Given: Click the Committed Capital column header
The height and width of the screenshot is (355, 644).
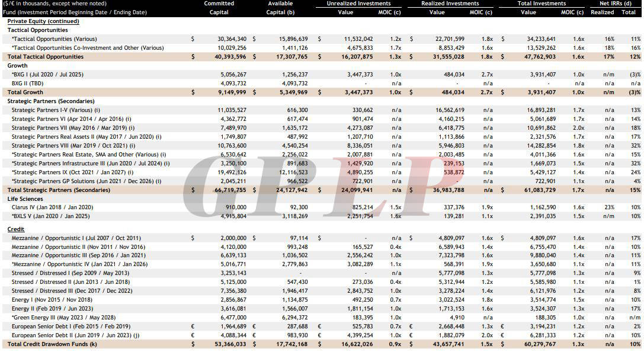Looking at the screenshot, I should coord(219,8).
